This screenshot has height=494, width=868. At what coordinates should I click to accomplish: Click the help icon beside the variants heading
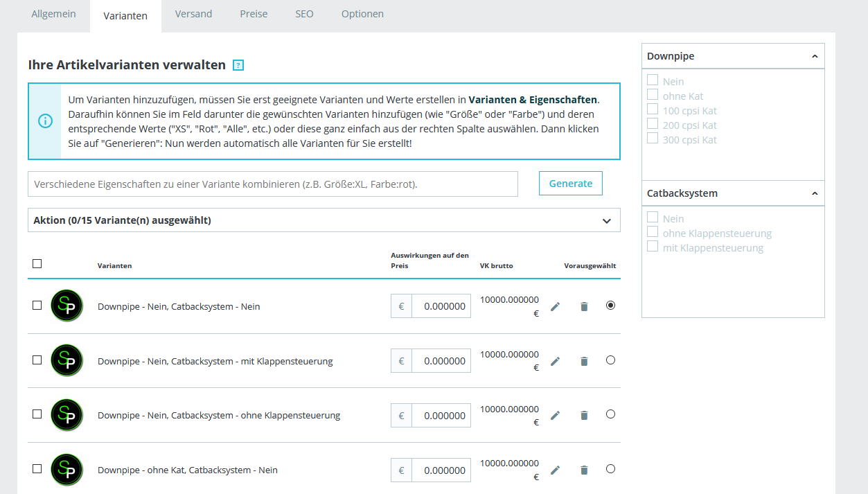point(238,66)
